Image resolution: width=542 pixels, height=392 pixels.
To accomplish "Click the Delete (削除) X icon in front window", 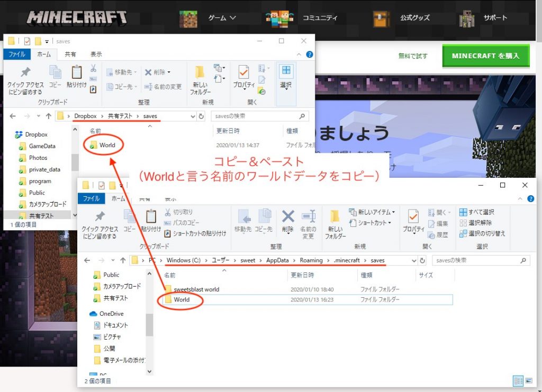I will 287,217.
